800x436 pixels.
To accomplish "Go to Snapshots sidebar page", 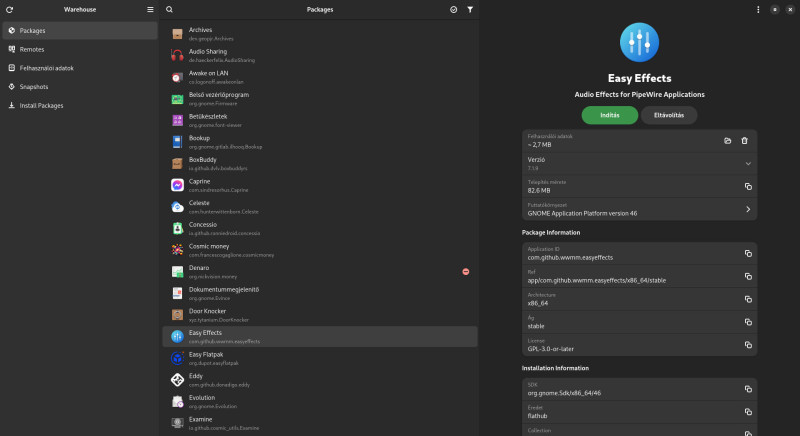I will (x=80, y=87).
